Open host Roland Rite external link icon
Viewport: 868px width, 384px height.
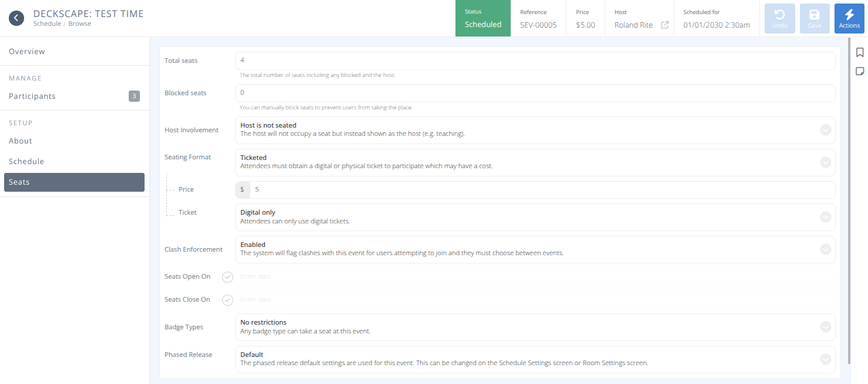665,25
